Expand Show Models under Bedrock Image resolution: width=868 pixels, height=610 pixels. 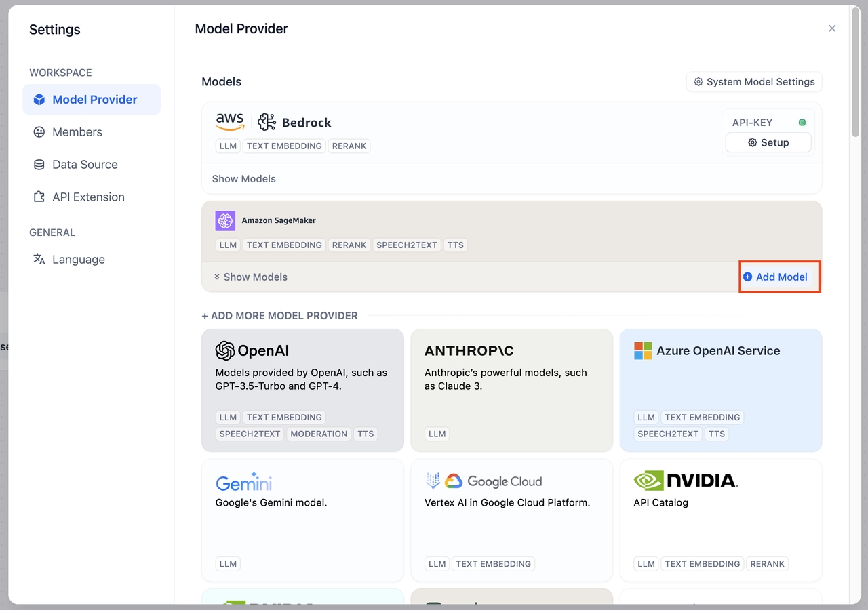point(243,179)
